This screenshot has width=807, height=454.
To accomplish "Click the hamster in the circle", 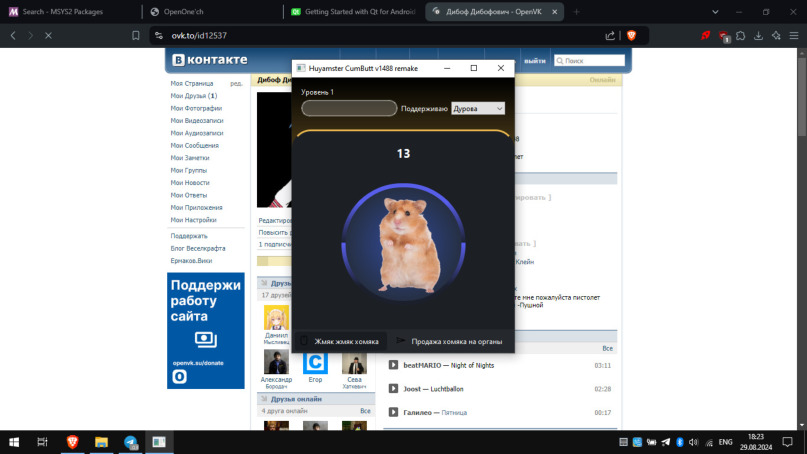I will pos(403,243).
